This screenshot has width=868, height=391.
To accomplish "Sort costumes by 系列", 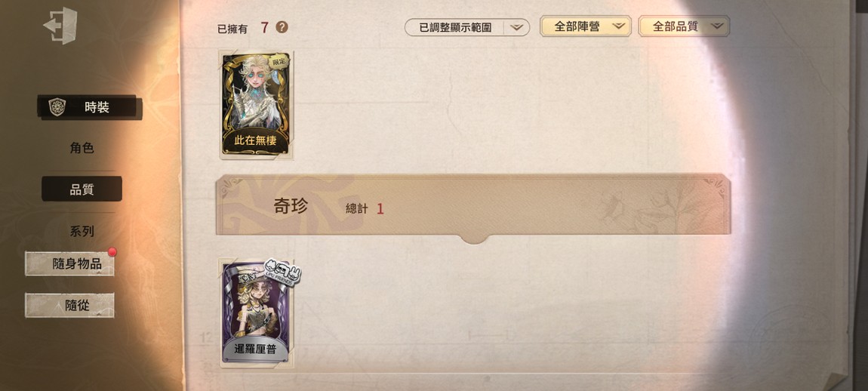I will [x=82, y=232].
